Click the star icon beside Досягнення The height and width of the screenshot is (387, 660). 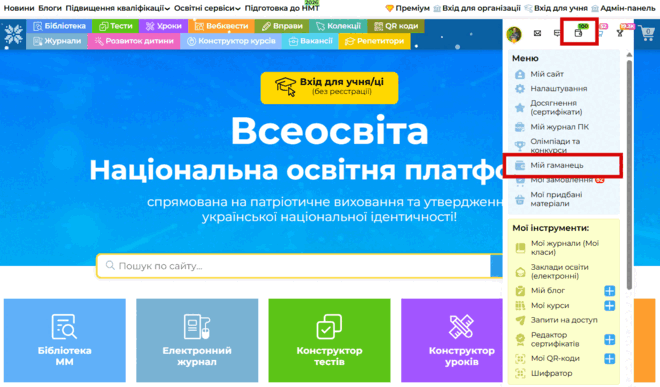click(x=520, y=108)
